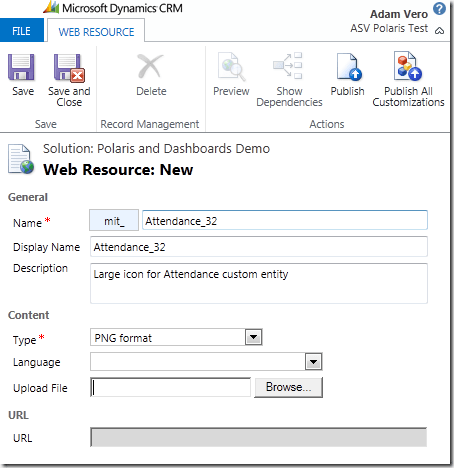Open the FILE tab
The height and width of the screenshot is (468, 454).
[x=22, y=31]
